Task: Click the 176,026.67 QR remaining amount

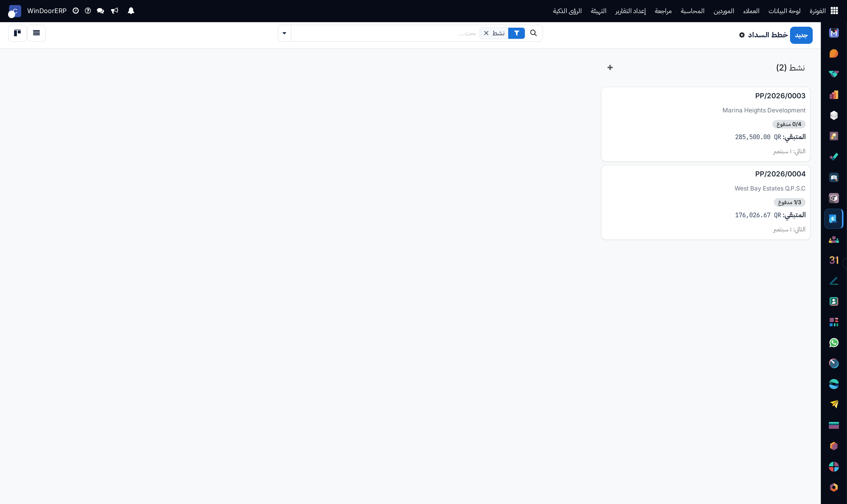Action: 758,215
